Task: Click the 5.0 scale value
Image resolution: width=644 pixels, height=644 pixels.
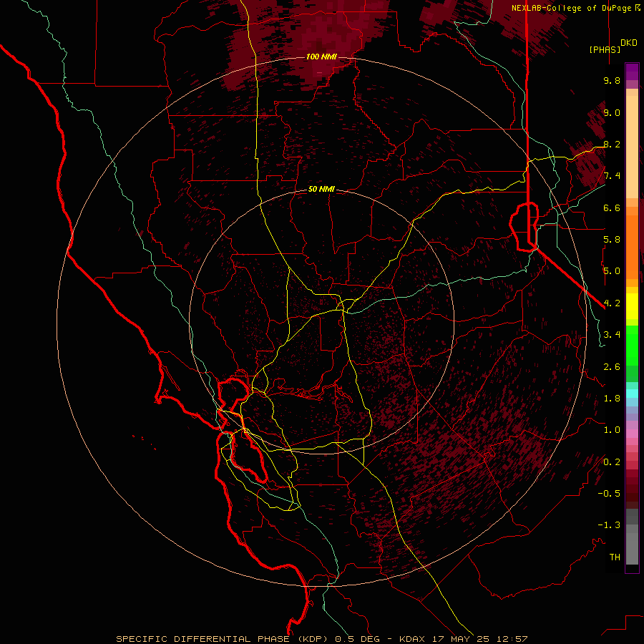Action: click(x=612, y=271)
